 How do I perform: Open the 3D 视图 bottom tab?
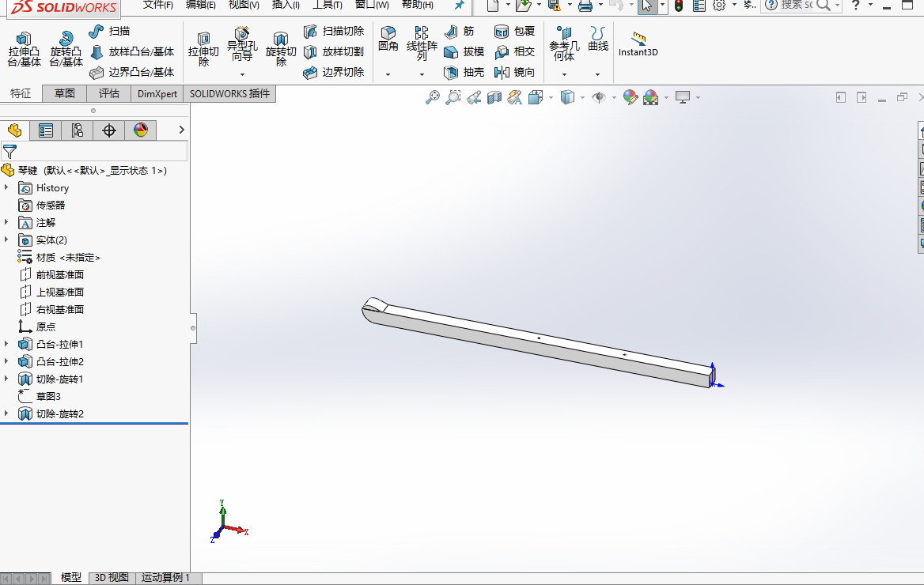112,577
